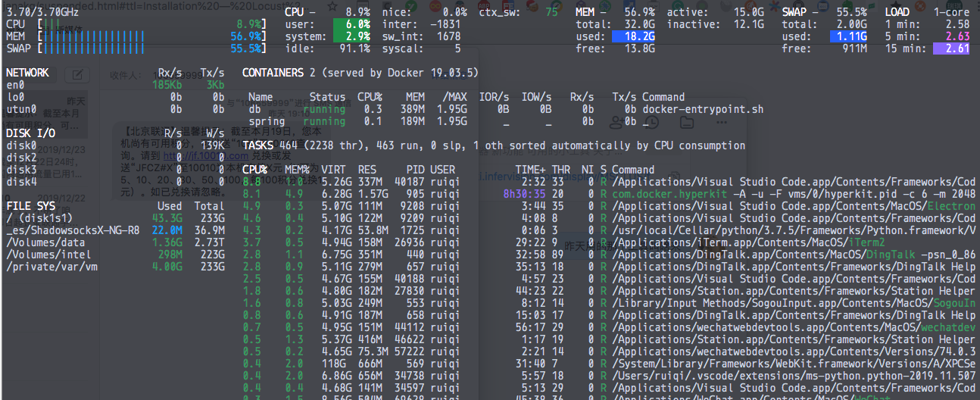Screen dimensions: 980x400
Task: Click the SWAP total 2.00G value
Action: click(x=851, y=24)
